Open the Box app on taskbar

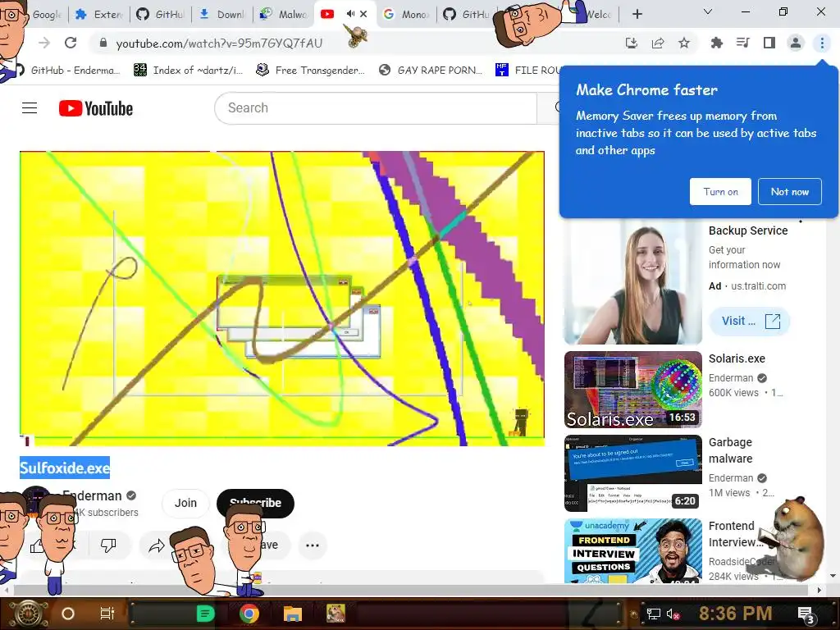coord(336,614)
